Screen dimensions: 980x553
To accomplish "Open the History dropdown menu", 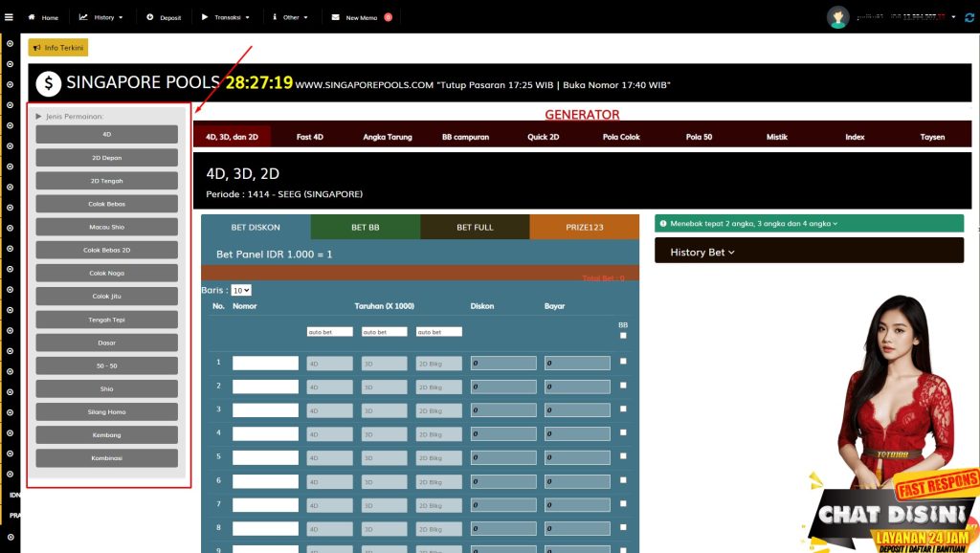I will 101,17.
